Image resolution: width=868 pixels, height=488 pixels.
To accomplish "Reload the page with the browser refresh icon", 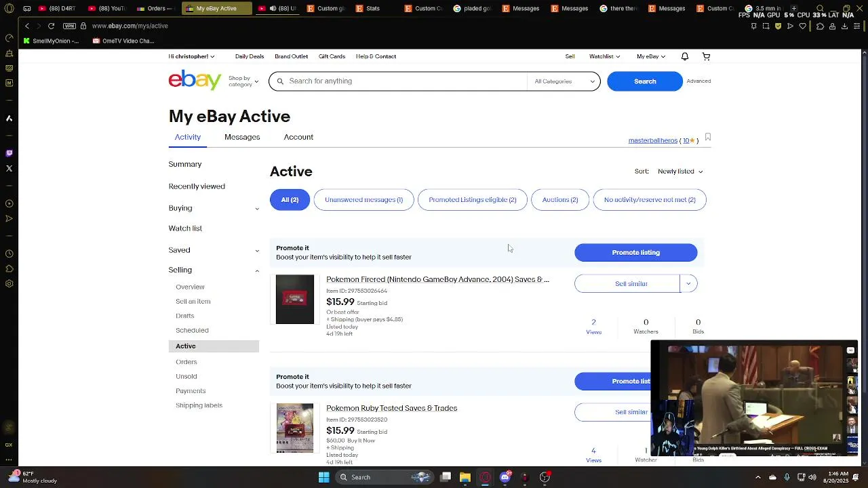I will coord(51,26).
